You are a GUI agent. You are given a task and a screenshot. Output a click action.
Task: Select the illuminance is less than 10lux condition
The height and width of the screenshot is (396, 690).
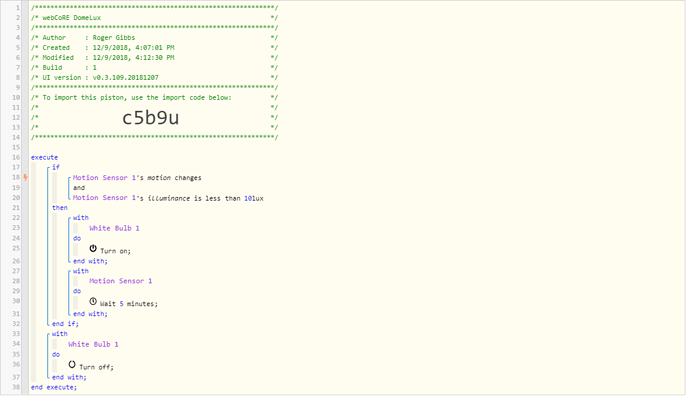[168, 198]
